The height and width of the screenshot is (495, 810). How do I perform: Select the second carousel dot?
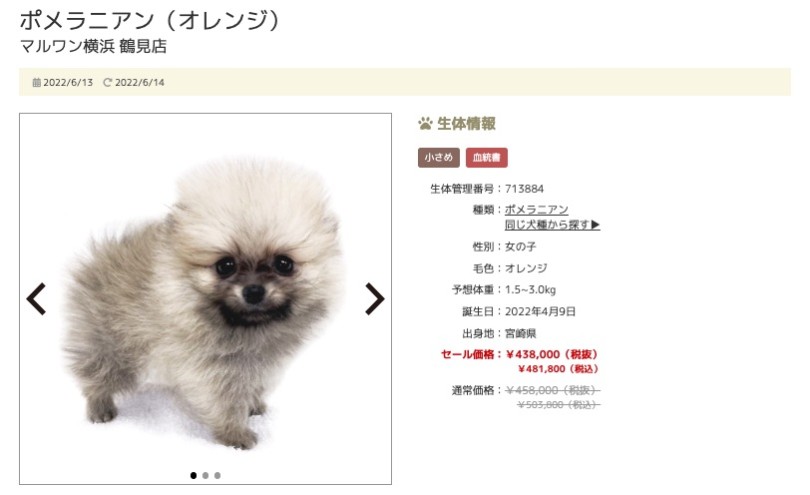click(x=206, y=475)
